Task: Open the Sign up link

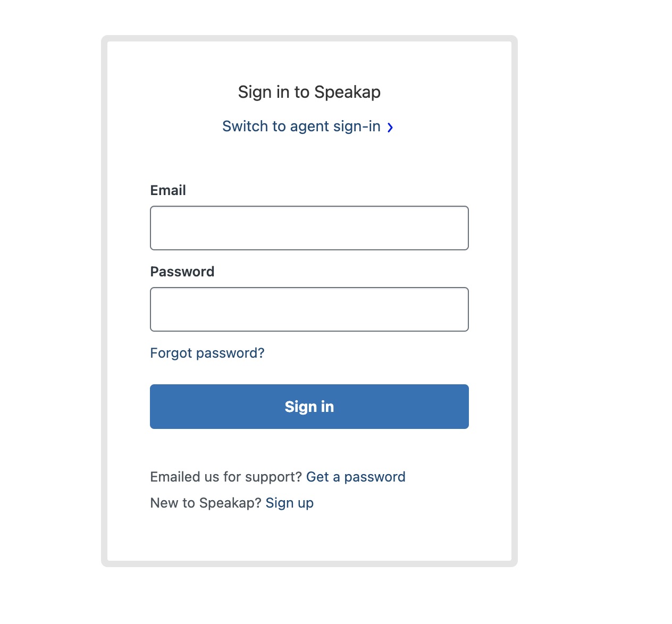Action: (x=290, y=503)
